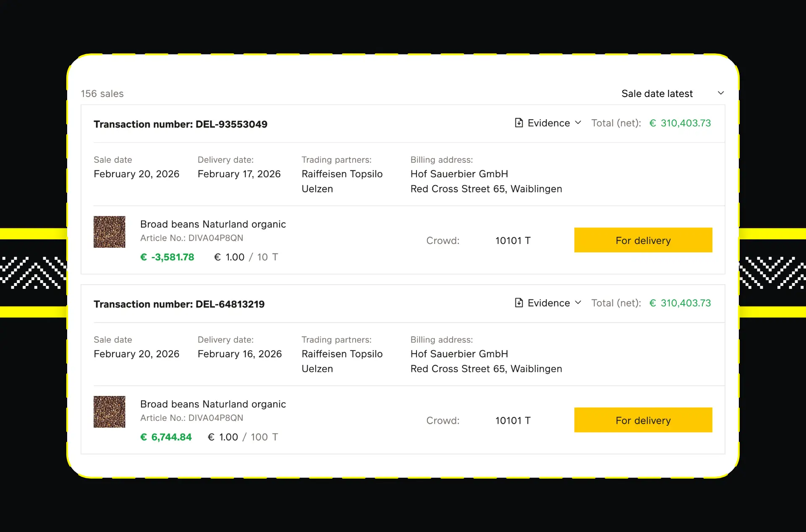Click second Broad beans Naturland organic title
Image resolution: width=806 pixels, height=532 pixels.
(213, 404)
